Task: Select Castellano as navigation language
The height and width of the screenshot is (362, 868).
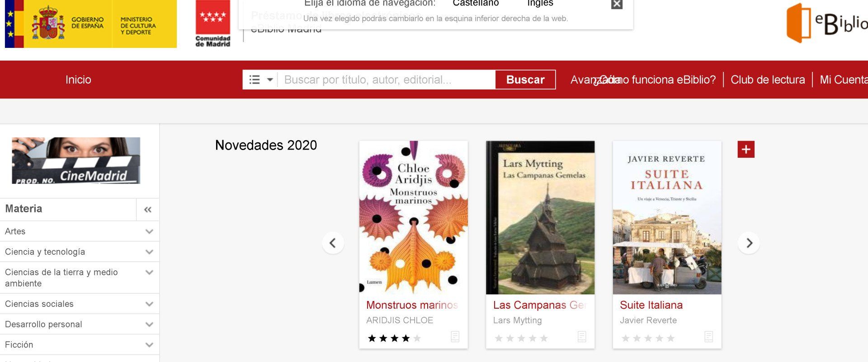Action: click(476, 3)
